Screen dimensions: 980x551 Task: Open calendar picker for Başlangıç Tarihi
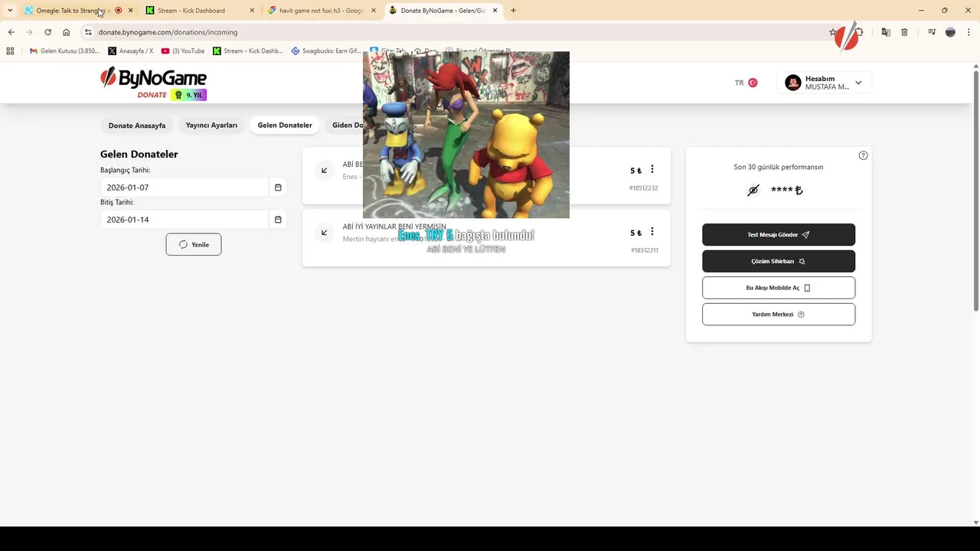click(278, 187)
